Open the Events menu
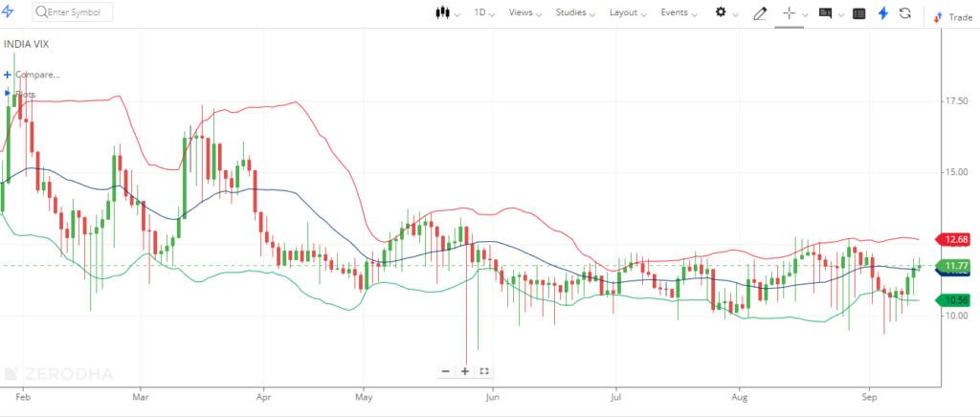The width and height of the screenshot is (980, 417). (679, 12)
